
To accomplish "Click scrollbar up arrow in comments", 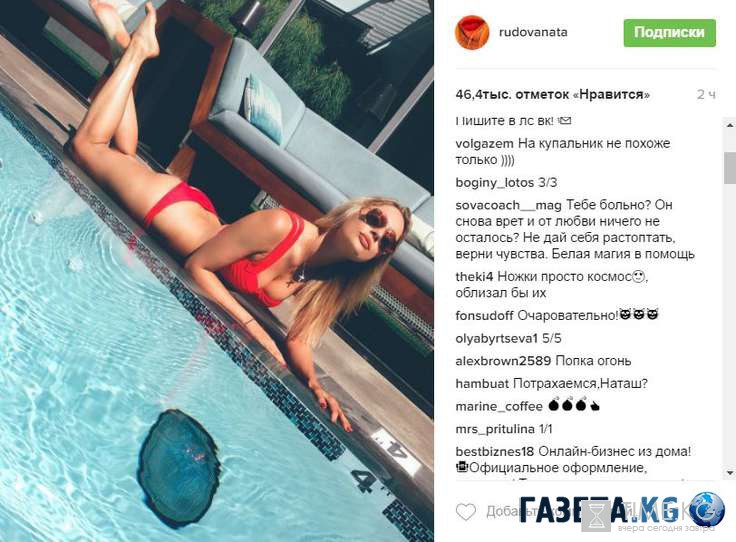I will point(730,125).
